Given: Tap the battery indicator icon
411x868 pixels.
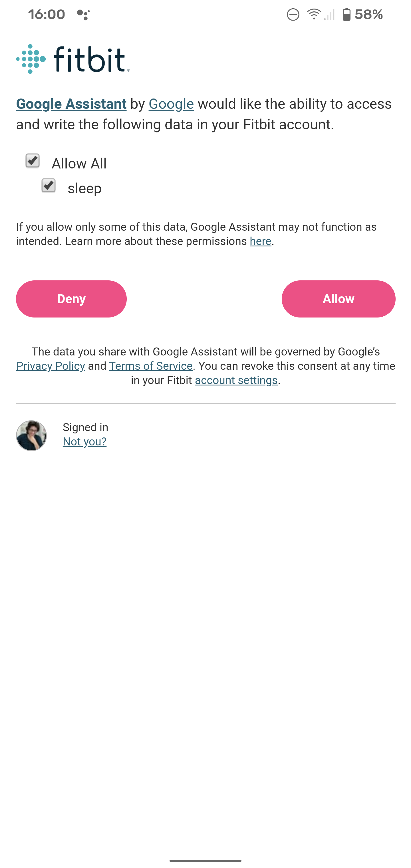Looking at the screenshot, I should pyautogui.click(x=346, y=15).
